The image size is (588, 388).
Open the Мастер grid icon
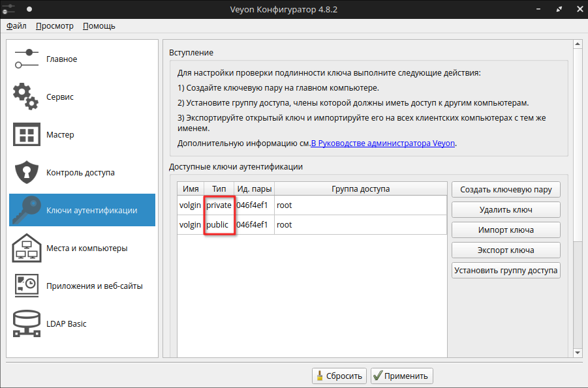(26, 134)
